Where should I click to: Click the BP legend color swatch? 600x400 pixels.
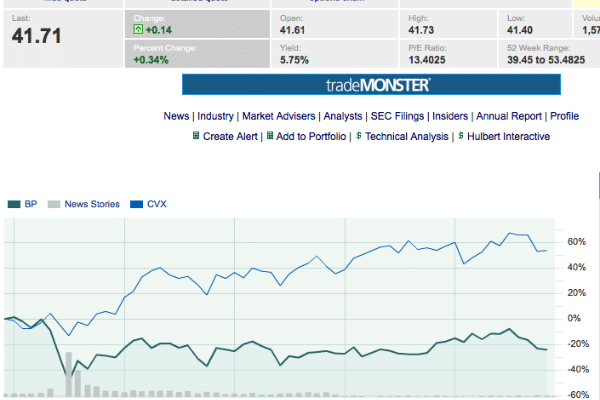14,204
